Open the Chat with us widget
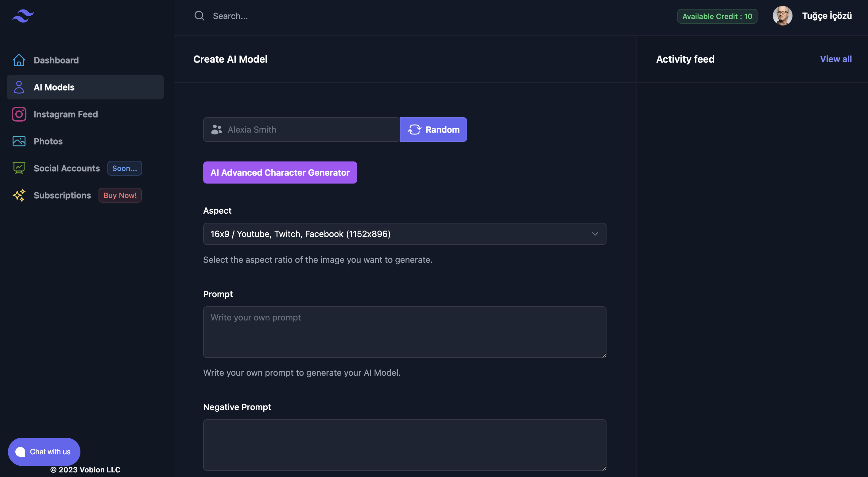 point(44,452)
